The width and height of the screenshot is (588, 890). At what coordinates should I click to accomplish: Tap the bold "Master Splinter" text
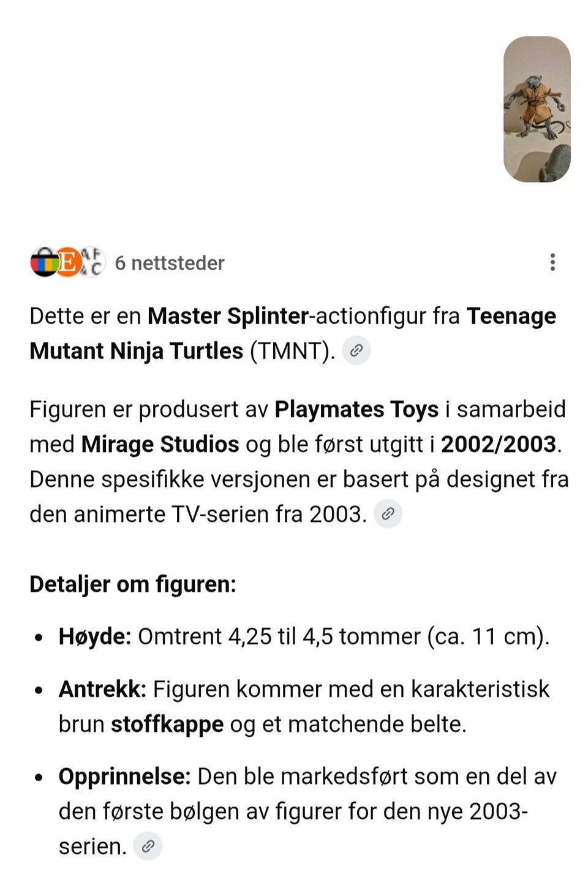[228, 316]
